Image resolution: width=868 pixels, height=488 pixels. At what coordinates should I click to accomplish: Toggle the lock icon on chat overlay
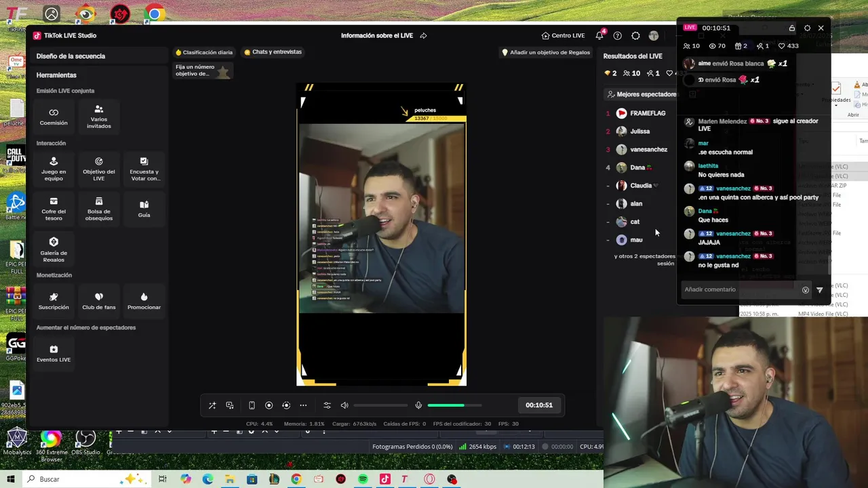(791, 28)
